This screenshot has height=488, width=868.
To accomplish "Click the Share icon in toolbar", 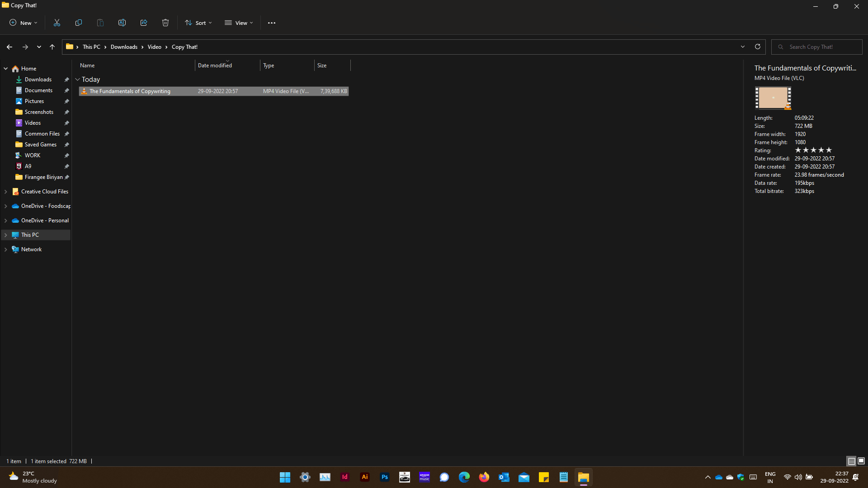I will point(144,23).
